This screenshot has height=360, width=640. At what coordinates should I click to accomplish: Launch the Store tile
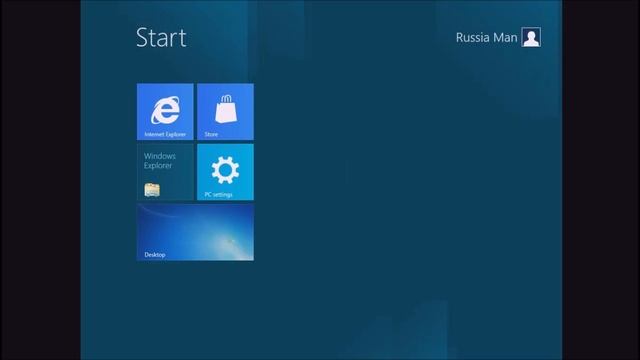[225, 112]
